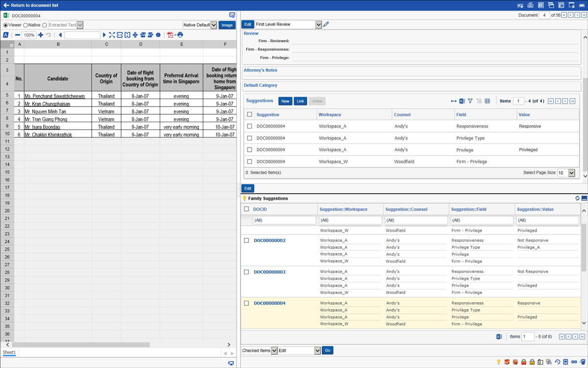Viewport: 588px width, 368px height.
Task: Click the filter funnel icon in Suggestions
Action: tap(470, 101)
